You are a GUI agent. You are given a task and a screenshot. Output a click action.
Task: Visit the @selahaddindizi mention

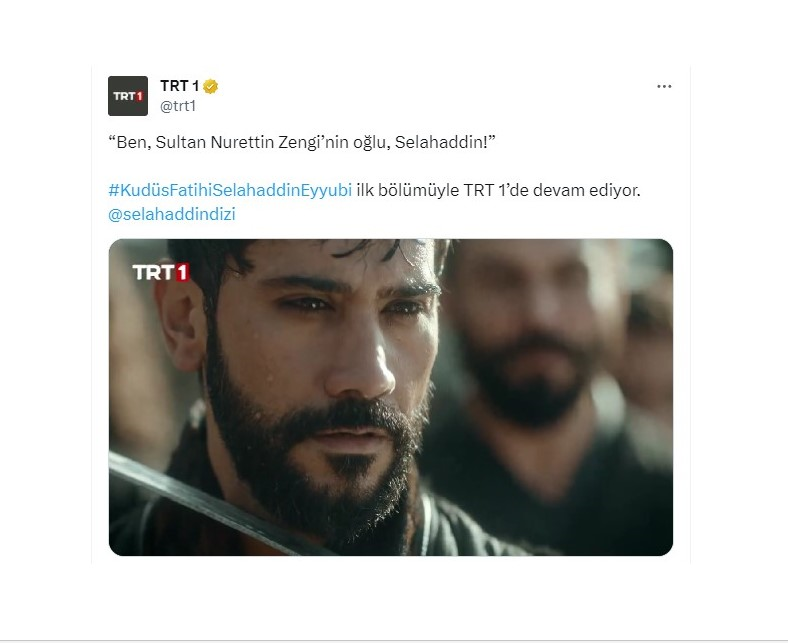pyautogui.click(x=172, y=214)
